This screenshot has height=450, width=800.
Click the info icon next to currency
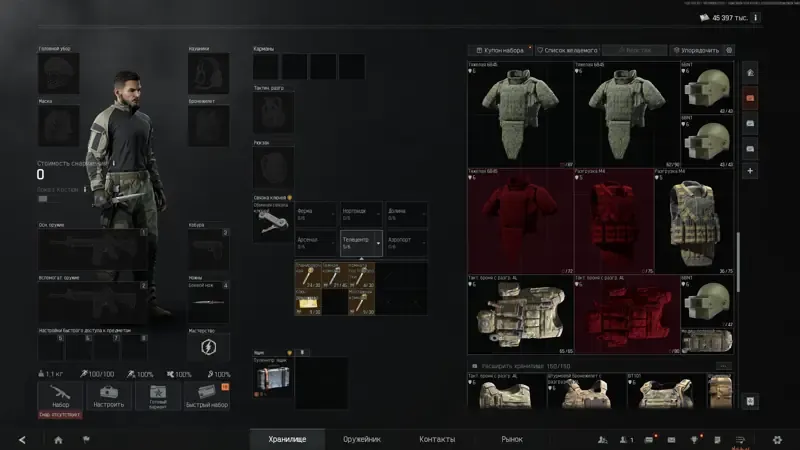756,17
